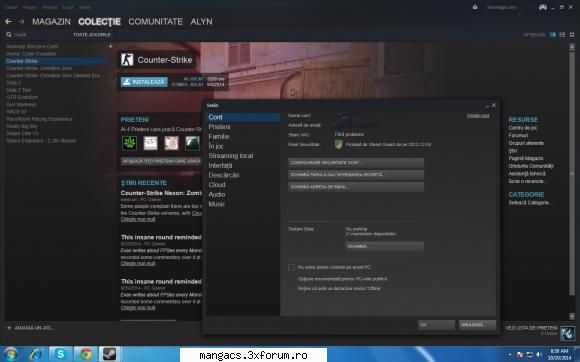Open Google Chrome in the taskbar
Viewport: 580px width, 362px height.
tap(85, 354)
